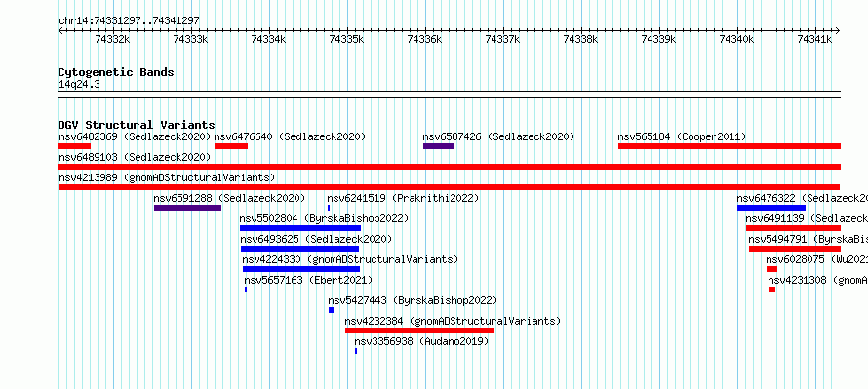This screenshot has height=389, width=868.
Task: Open nsv4213989 (gnomADStructuralVariants) label
Action: pos(167,177)
